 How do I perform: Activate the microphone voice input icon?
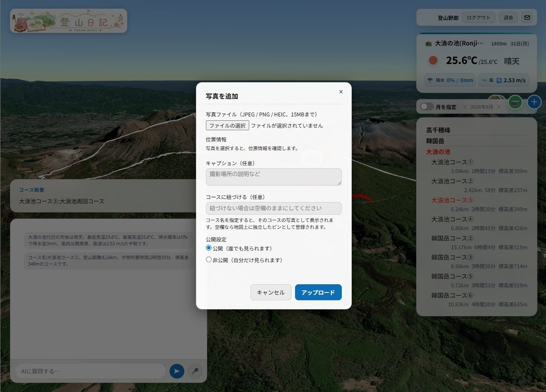[195, 371]
